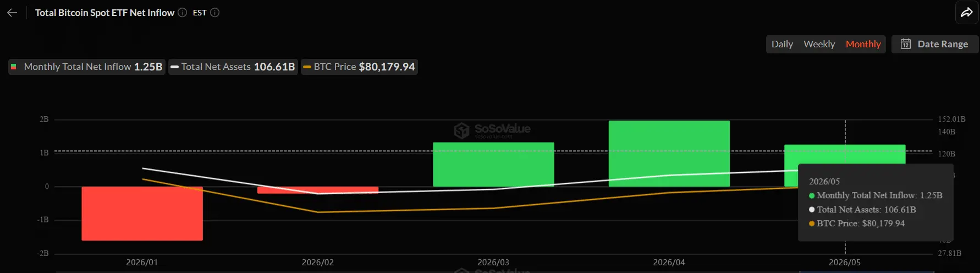Click tooltip line Total Net Assets: 106.61B
980x273 pixels.
(862, 210)
